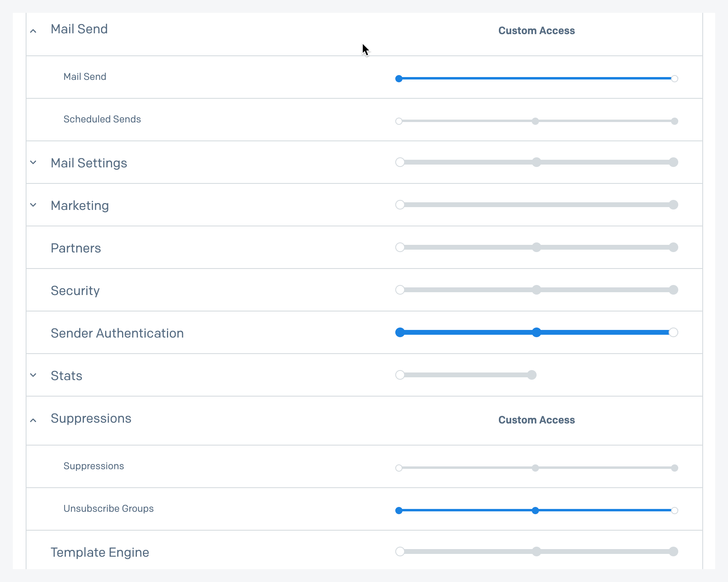Set Template Engine slider to rightmost Full Access
Viewport: 728px width, 582px height.
(673, 551)
